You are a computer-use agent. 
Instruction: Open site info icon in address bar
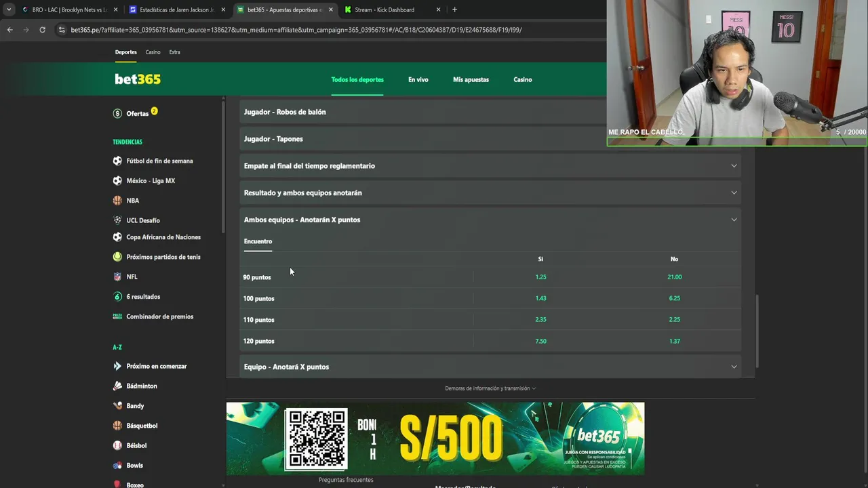coord(62,30)
